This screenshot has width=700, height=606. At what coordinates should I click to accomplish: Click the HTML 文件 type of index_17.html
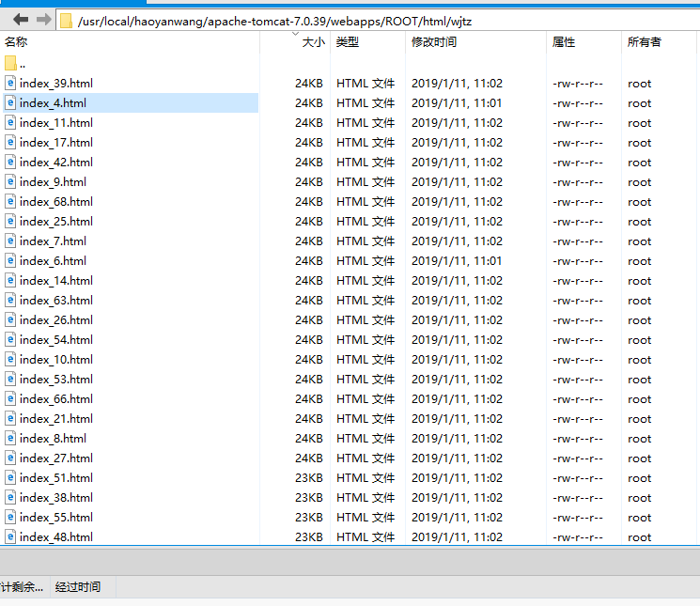(366, 143)
